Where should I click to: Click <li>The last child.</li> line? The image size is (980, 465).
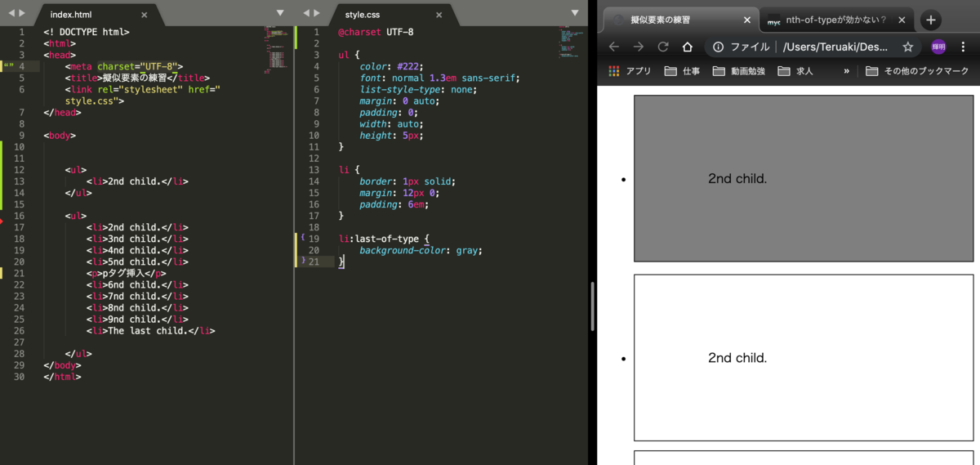(151, 330)
